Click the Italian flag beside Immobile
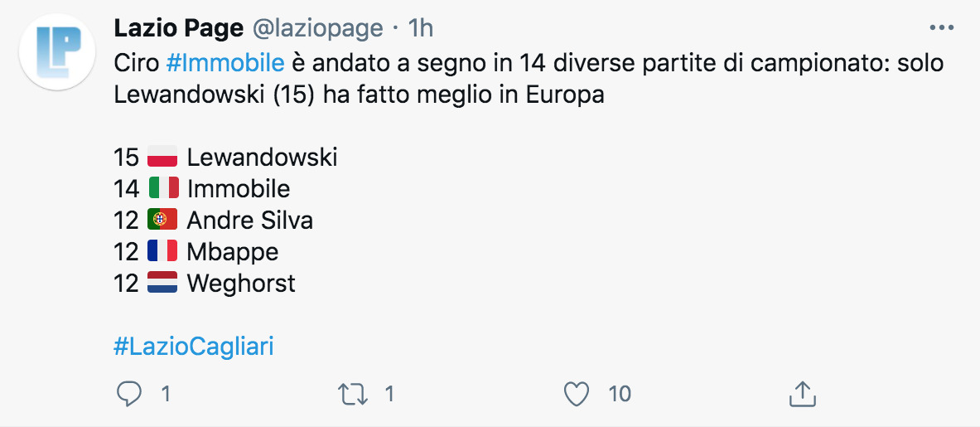This screenshot has height=427, width=980. tap(162, 188)
